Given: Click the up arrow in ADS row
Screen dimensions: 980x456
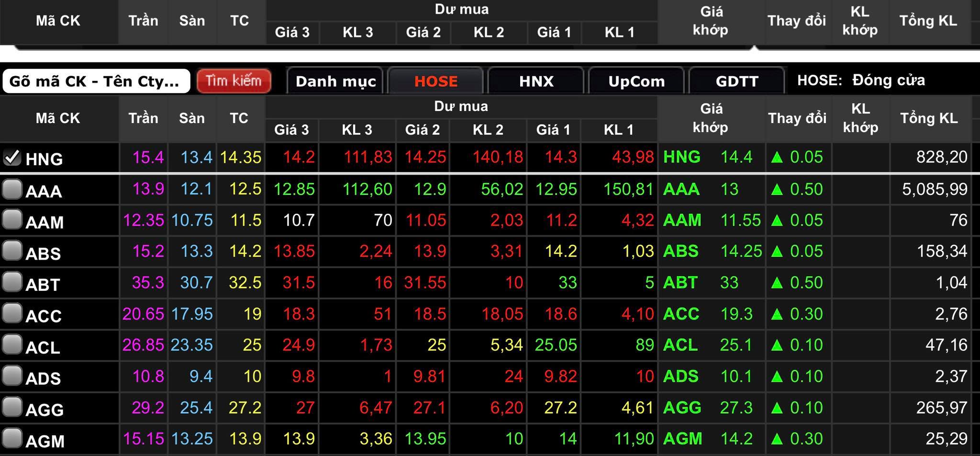Looking at the screenshot, I should coord(777,376).
